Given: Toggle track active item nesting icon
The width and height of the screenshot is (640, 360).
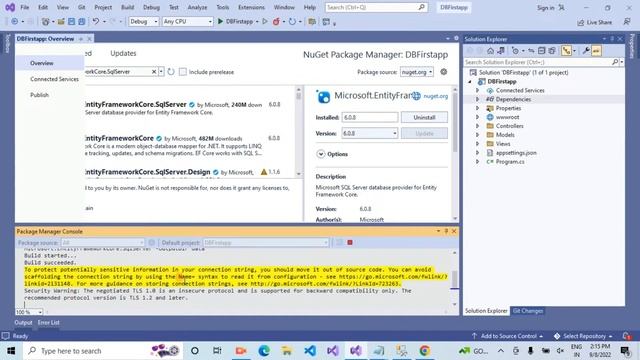Looking at the screenshot, I should click(566, 51).
